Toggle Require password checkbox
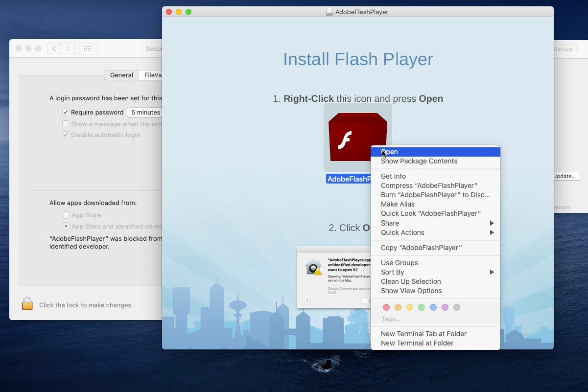Image resolution: width=588 pixels, height=392 pixels. tap(66, 112)
